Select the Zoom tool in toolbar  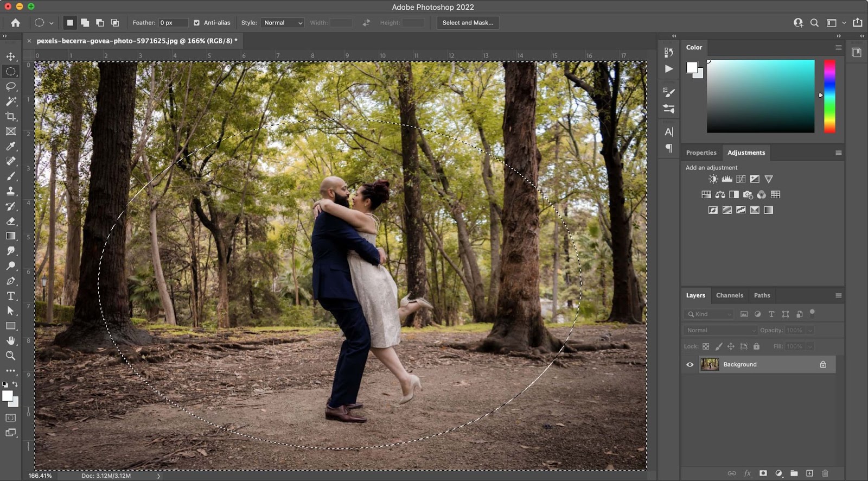click(x=10, y=356)
